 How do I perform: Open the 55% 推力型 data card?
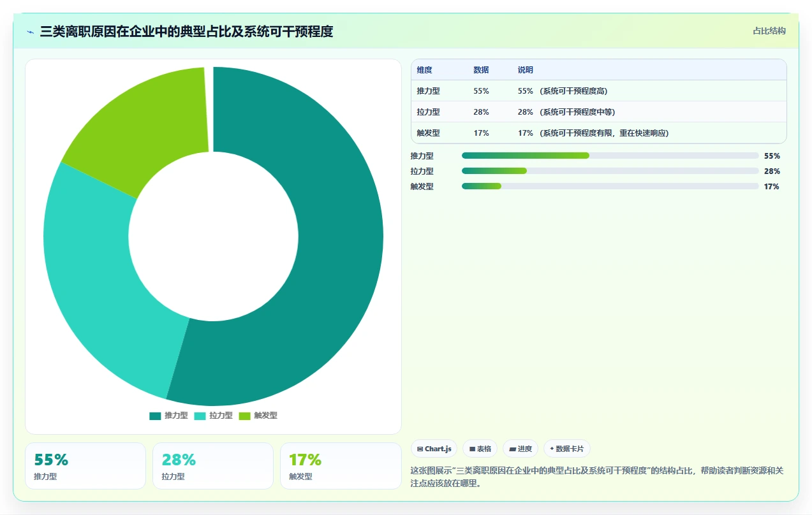tap(85, 466)
